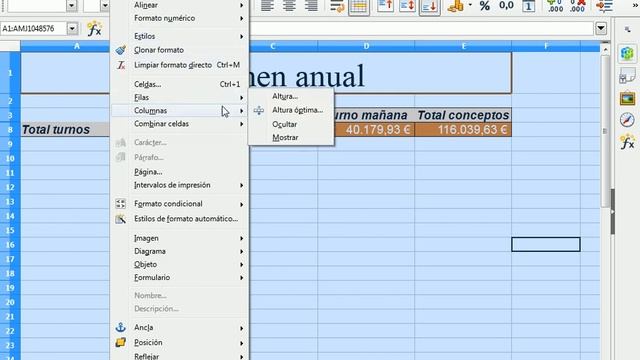The height and width of the screenshot is (360, 640).
Task: Choose Ocultar in submenu
Action: pos(291,124)
